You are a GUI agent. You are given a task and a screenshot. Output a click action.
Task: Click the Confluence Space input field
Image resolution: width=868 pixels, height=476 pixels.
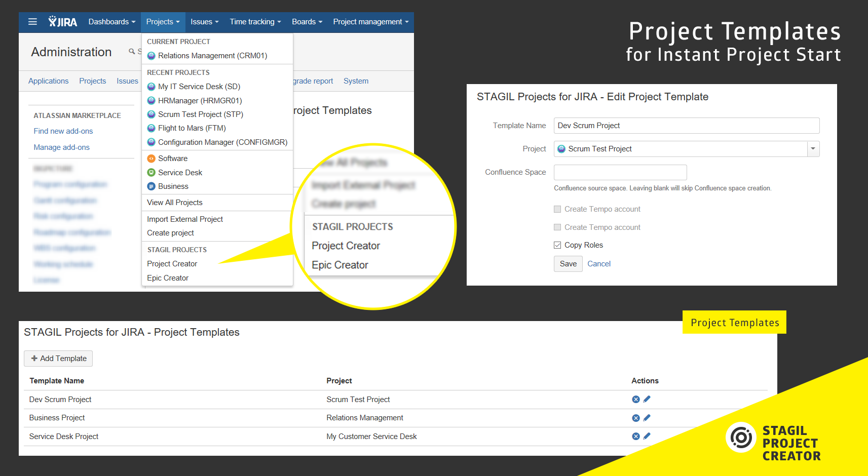(x=620, y=172)
